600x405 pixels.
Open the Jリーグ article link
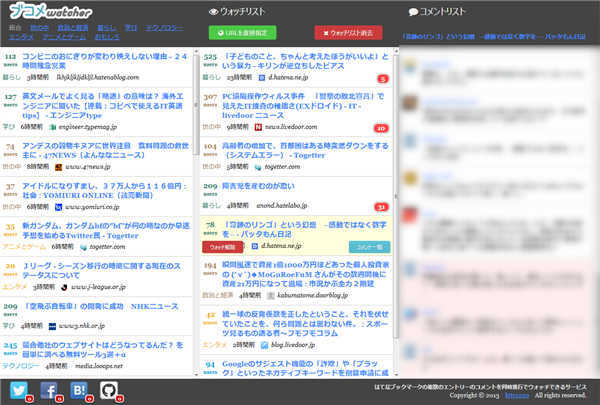[x=101, y=271]
